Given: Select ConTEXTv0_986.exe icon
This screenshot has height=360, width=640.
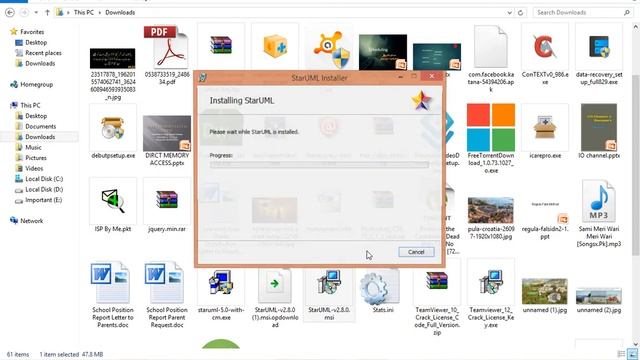Looking at the screenshot, I should click(x=544, y=47).
